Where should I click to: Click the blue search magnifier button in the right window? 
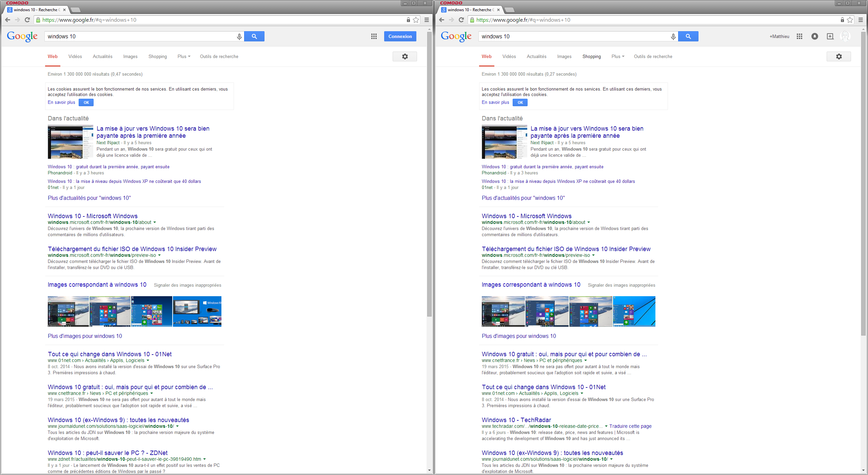click(688, 36)
